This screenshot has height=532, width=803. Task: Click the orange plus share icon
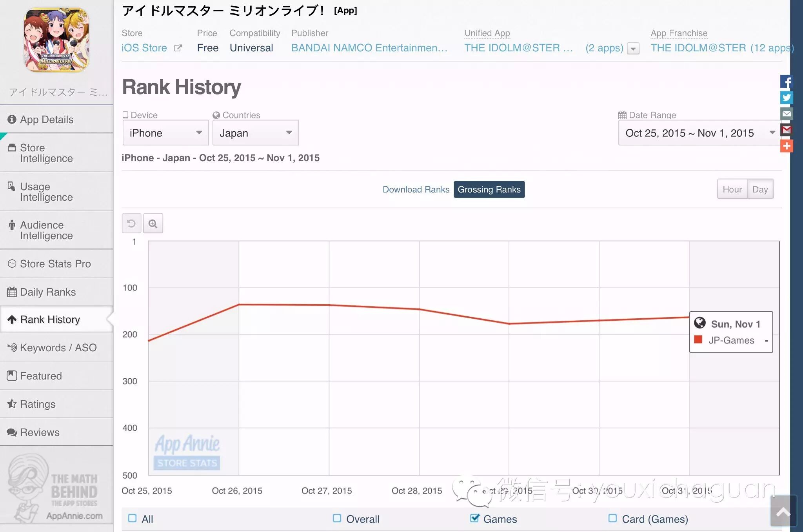[786, 146]
